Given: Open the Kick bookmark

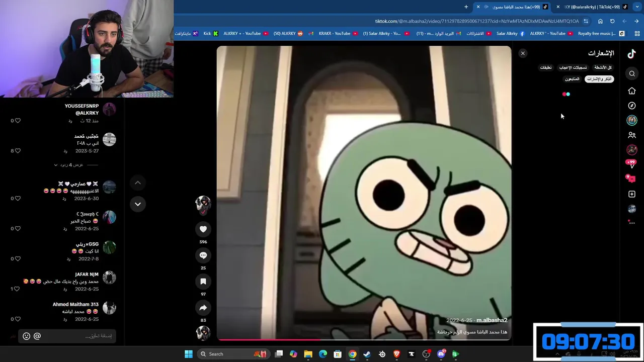Looking at the screenshot, I should point(211,34).
